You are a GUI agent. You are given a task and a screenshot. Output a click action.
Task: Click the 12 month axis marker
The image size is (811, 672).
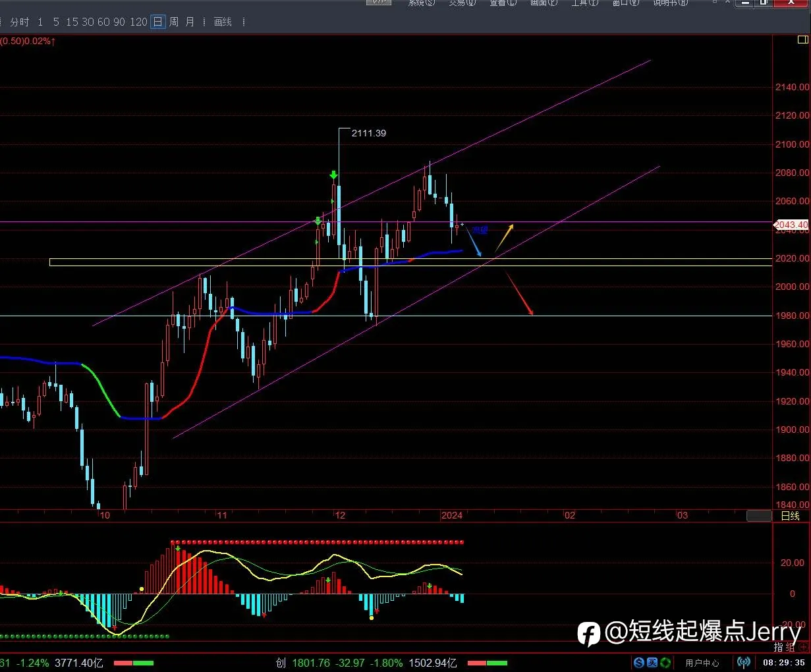[340, 515]
